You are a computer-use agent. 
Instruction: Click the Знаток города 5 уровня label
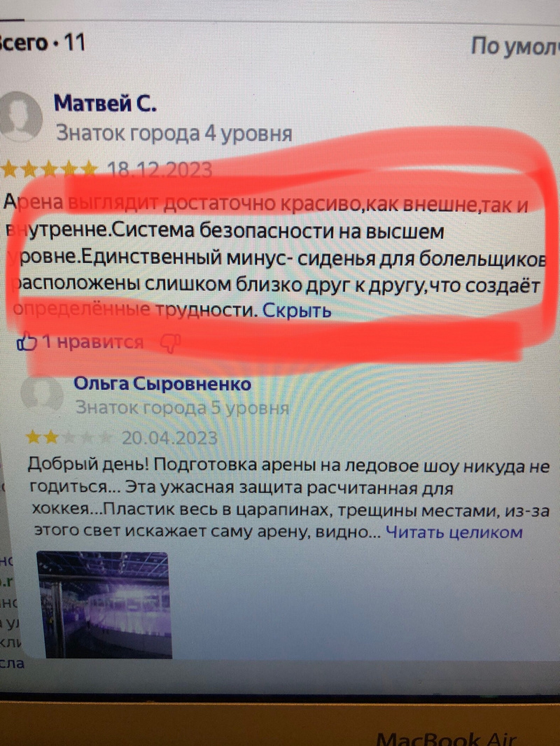point(182,408)
